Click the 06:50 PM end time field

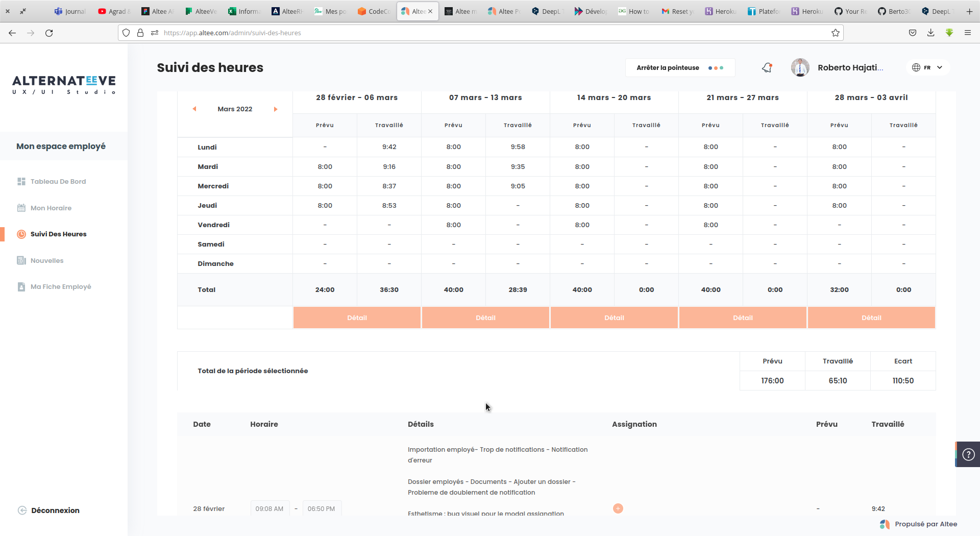click(322, 508)
